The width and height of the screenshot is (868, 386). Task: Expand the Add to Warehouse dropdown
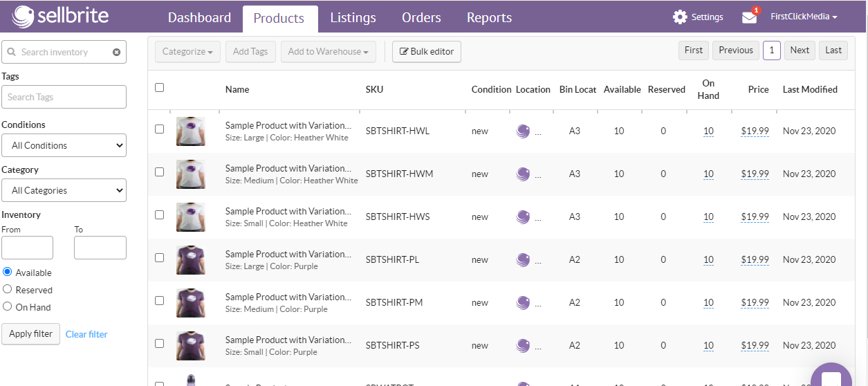click(x=328, y=52)
